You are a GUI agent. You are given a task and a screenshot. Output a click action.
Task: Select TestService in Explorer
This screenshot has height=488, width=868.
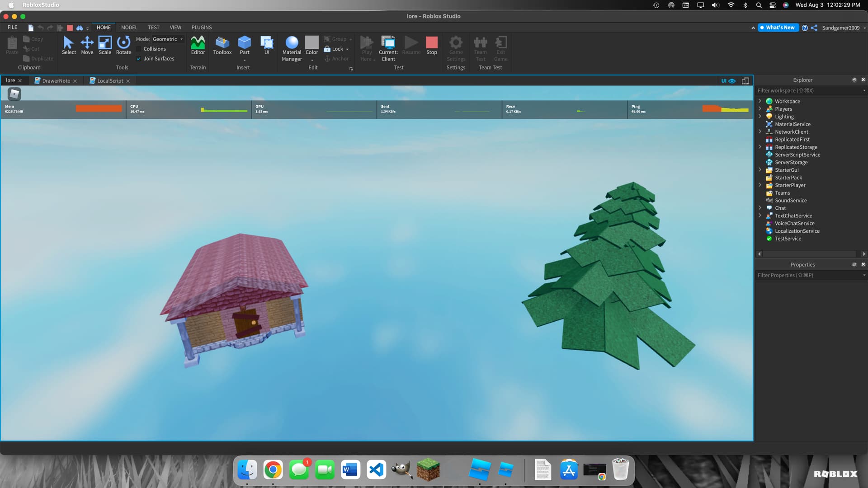788,239
